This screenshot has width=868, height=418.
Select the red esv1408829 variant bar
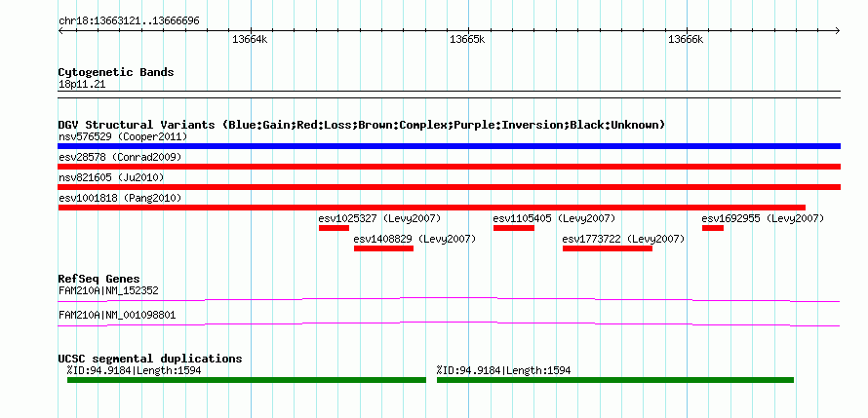(383, 248)
